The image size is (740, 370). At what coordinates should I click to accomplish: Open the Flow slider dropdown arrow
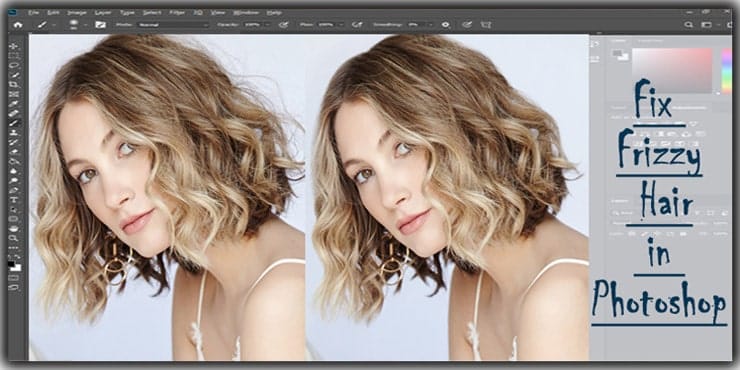(x=341, y=25)
